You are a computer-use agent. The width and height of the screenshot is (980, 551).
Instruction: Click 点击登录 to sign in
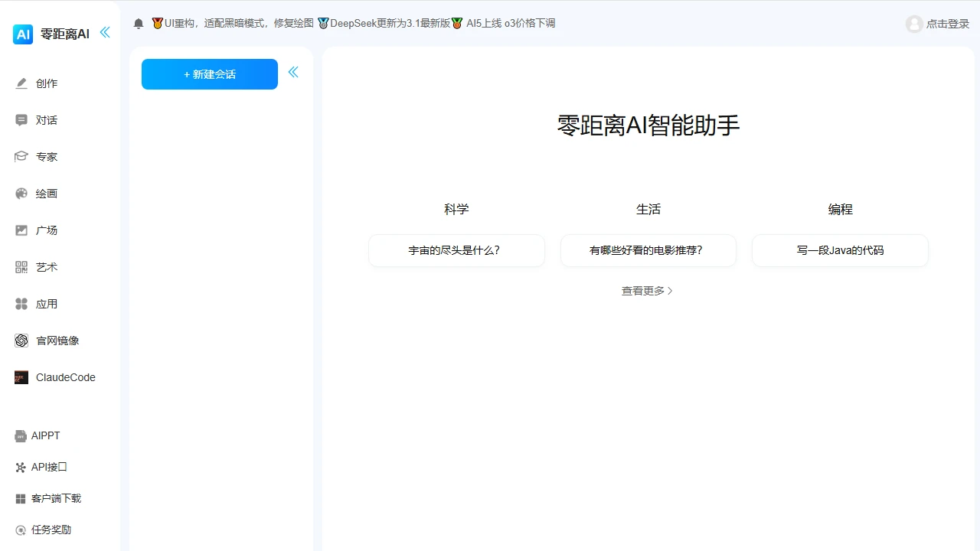coord(937,24)
